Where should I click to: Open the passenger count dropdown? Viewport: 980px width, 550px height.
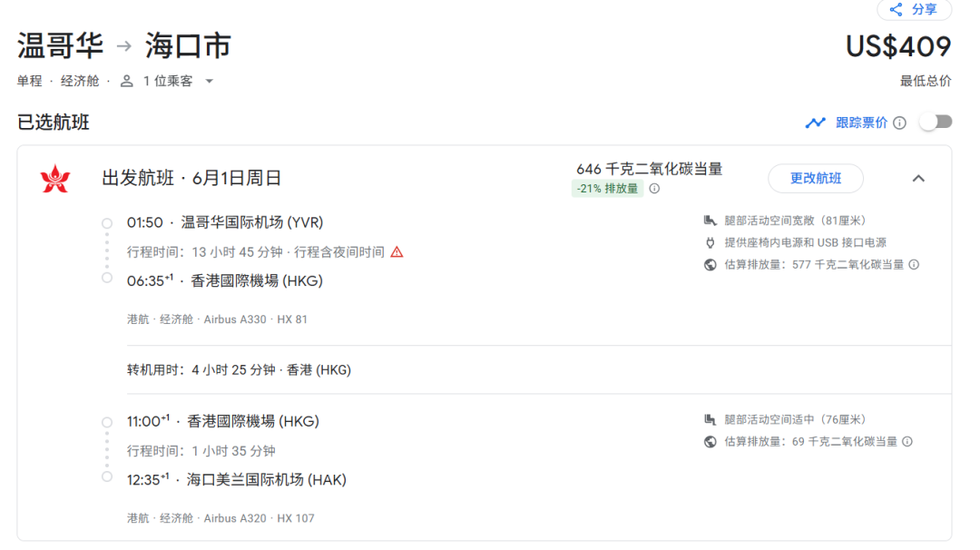pyautogui.click(x=210, y=81)
